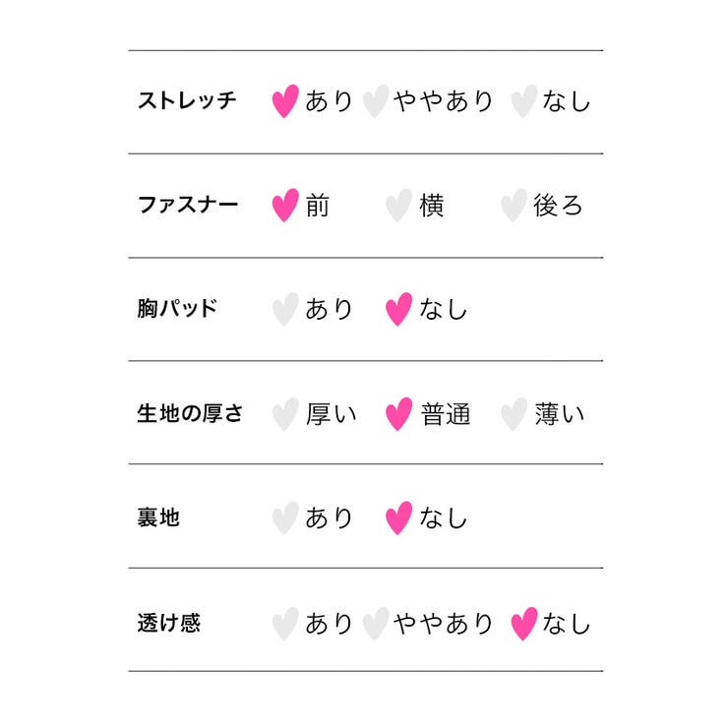728x728 pixels.
Task: Click the pink heart for ファスナー 前
Action: point(284,206)
